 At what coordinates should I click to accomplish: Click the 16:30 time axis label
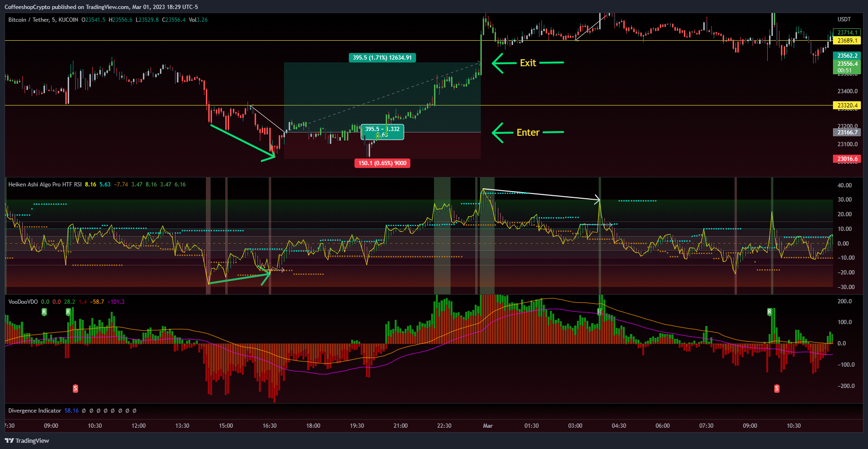click(270, 426)
